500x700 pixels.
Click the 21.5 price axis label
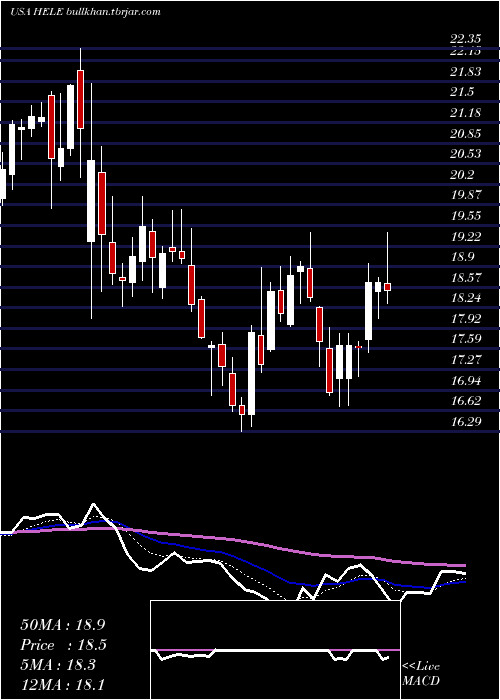[x=462, y=92]
